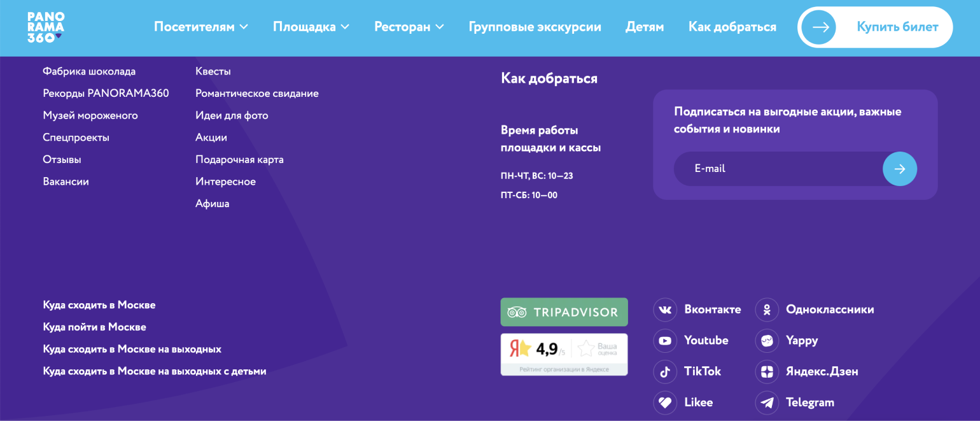Click the Youtube round icon

pyautogui.click(x=665, y=340)
